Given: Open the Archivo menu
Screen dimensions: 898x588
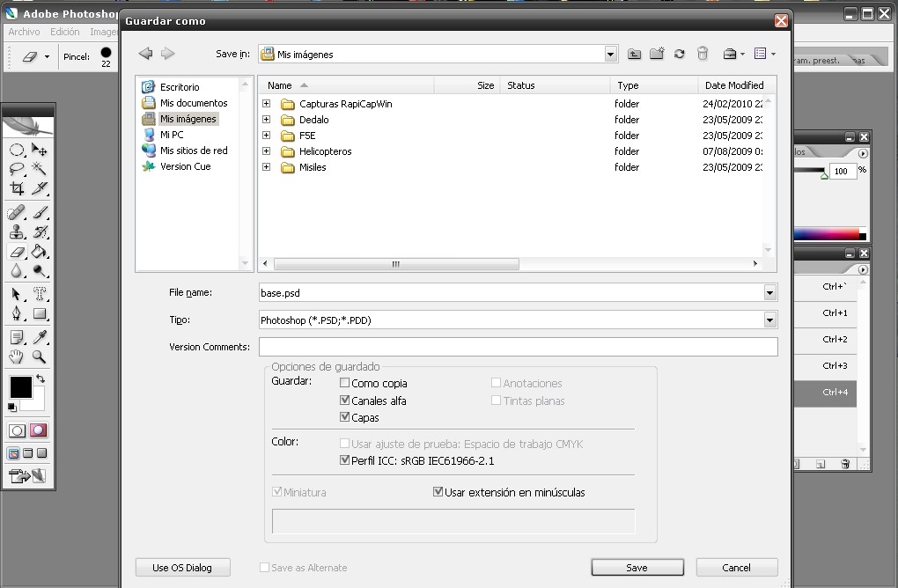Looking at the screenshot, I should [x=24, y=32].
